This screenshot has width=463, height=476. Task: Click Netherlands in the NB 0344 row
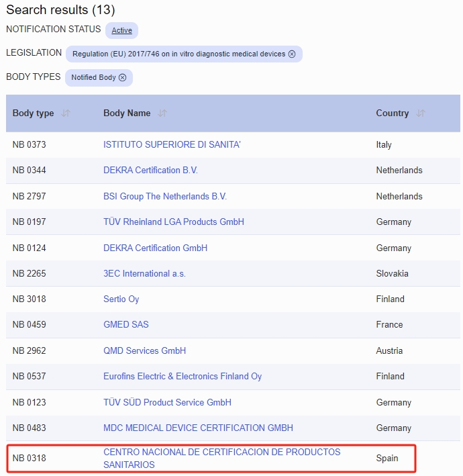[x=399, y=170]
